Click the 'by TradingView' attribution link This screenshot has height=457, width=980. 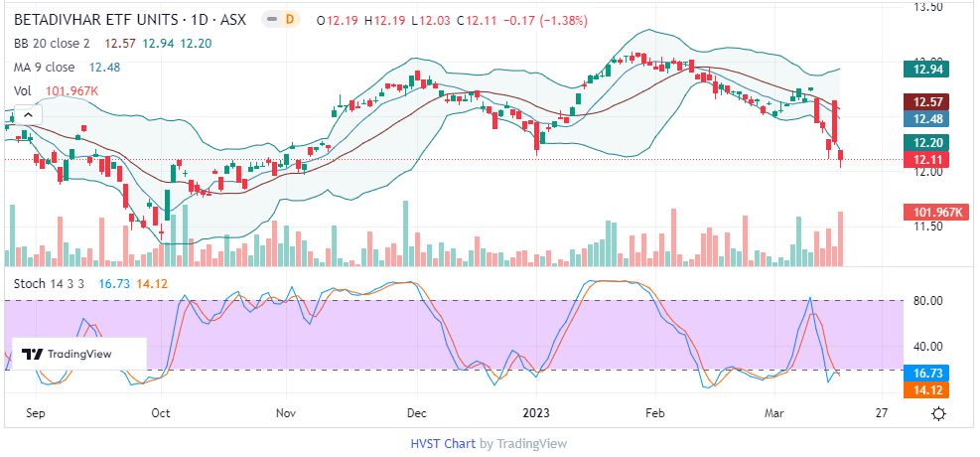pos(523,444)
